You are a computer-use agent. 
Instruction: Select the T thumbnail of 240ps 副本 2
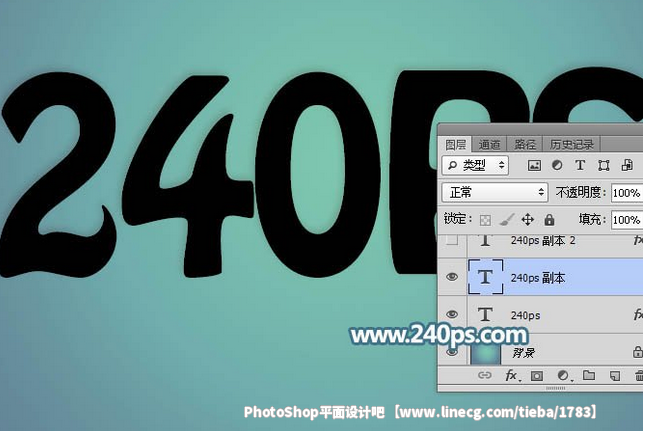click(486, 241)
